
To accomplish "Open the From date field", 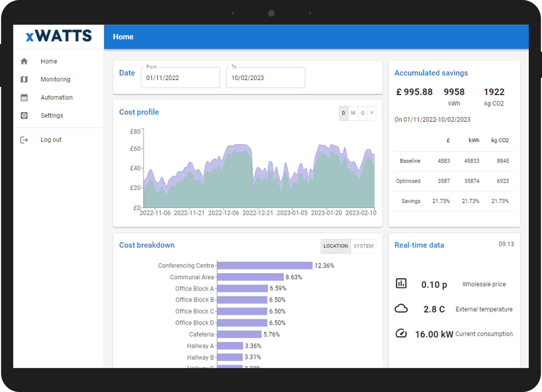I will [x=180, y=78].
